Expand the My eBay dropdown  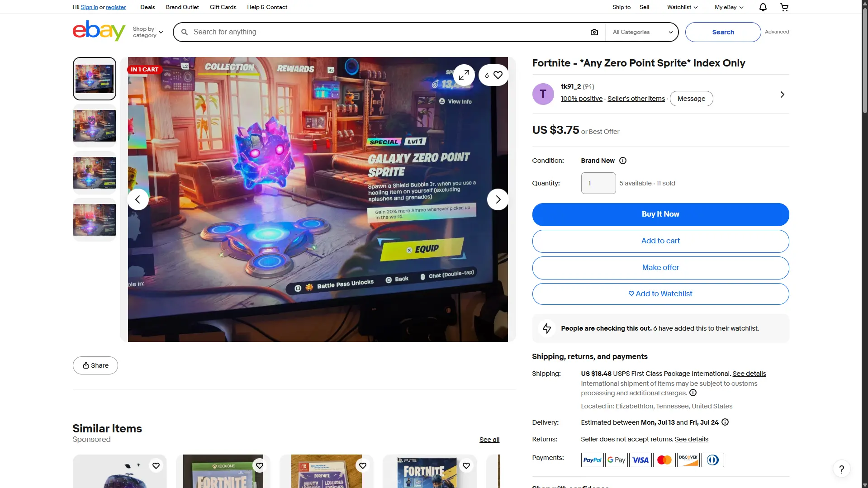pyautogui.click(x=729, y=7)
